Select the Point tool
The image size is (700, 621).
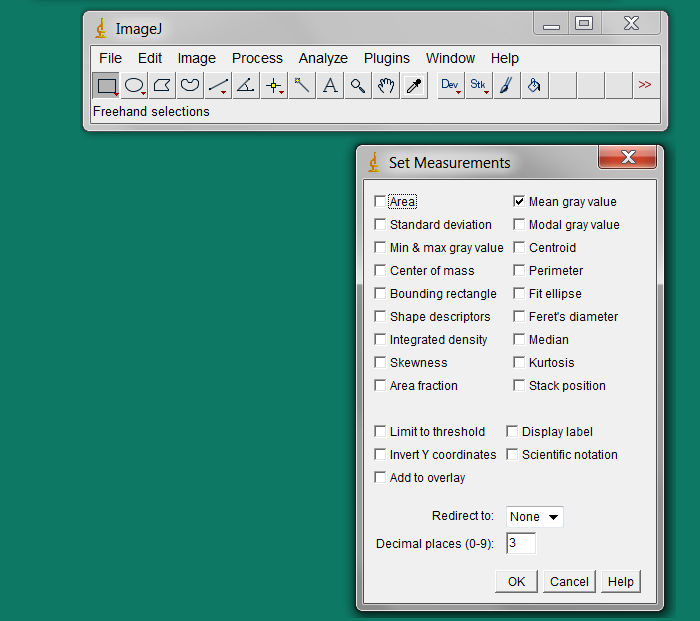coord(274,85)
